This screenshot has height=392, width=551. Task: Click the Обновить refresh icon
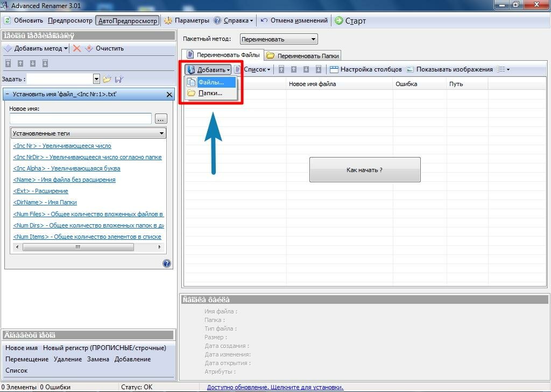click(x=8, y=20)
